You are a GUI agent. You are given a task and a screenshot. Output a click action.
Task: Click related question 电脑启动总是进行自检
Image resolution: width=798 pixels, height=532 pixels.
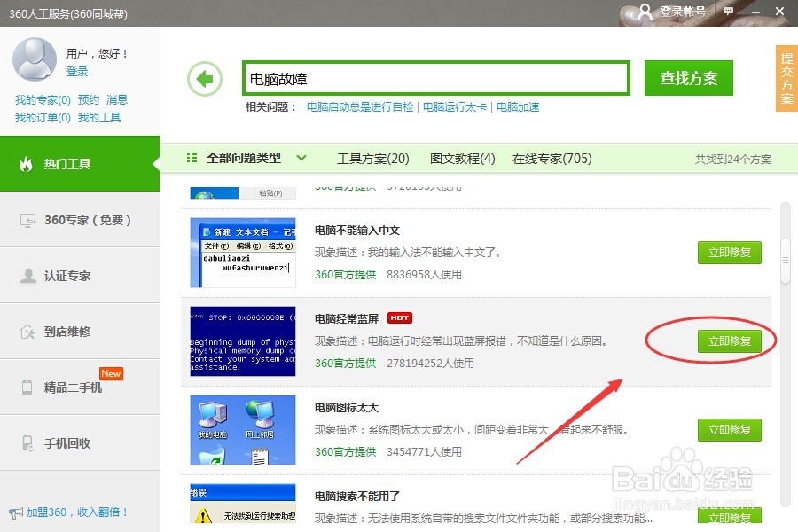tap(360, 107)
